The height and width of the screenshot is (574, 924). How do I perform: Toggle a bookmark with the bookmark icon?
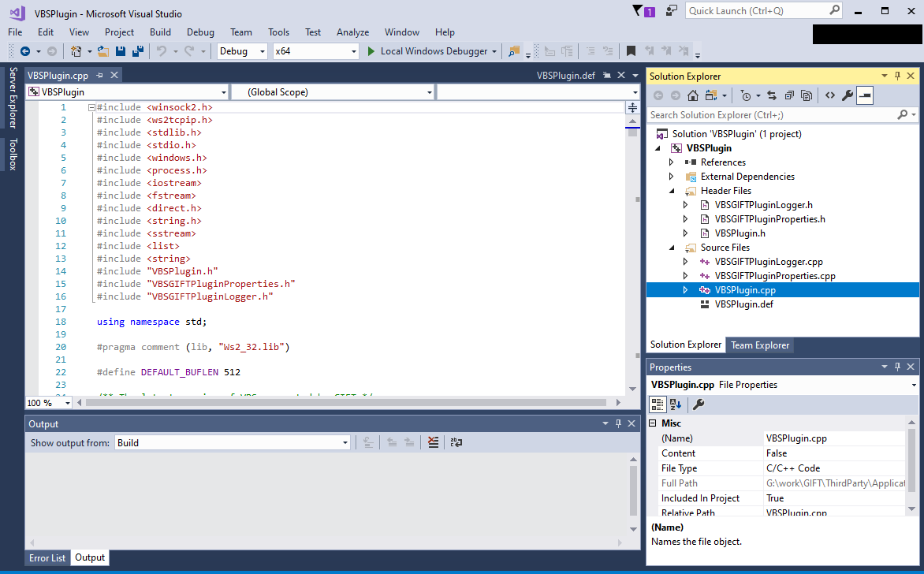pyautogui.click(x=631, y=51)
